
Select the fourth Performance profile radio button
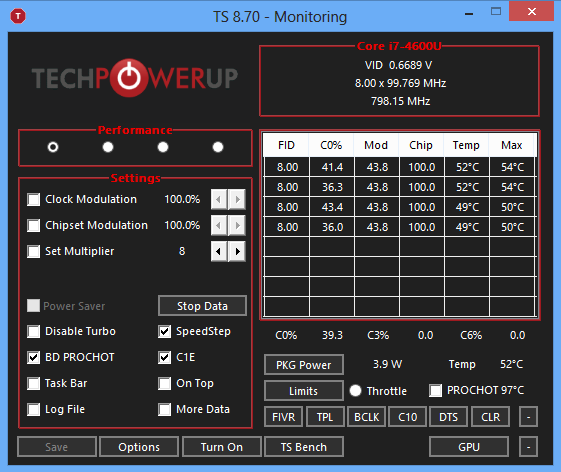pyautogui.click(x=218, y=147)
